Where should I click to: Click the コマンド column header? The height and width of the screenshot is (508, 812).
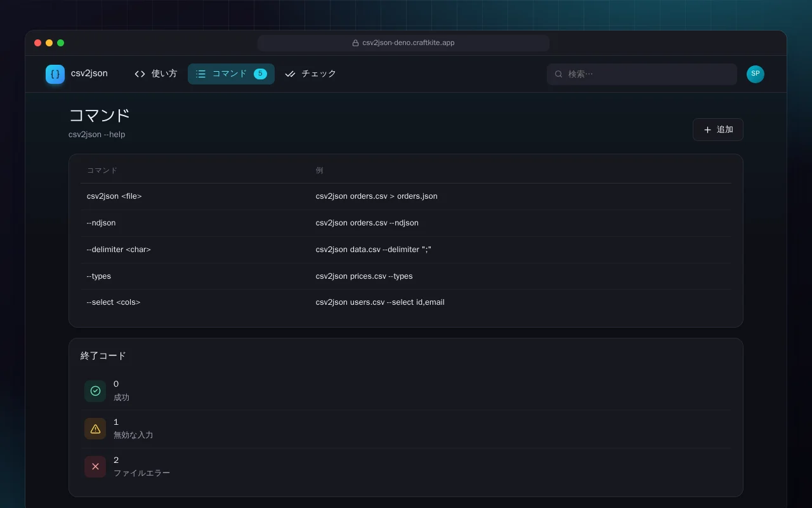(x=102, y=170)
